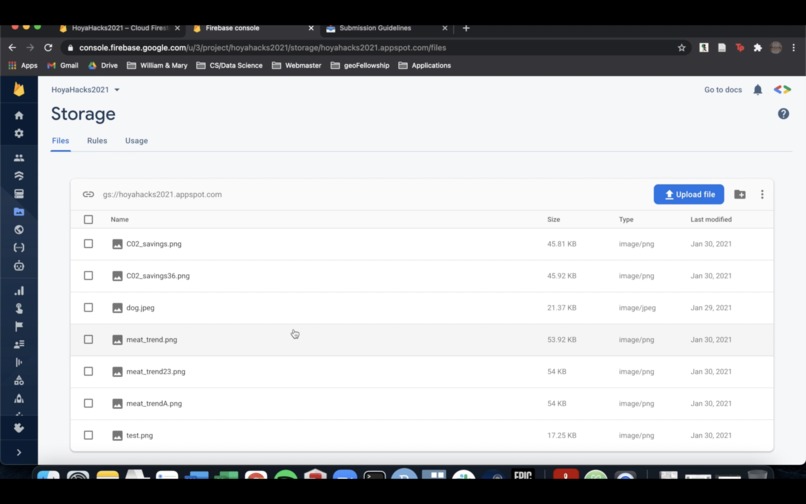
Task: Open the three-dot menu beside Upload file
Action: 762,194
